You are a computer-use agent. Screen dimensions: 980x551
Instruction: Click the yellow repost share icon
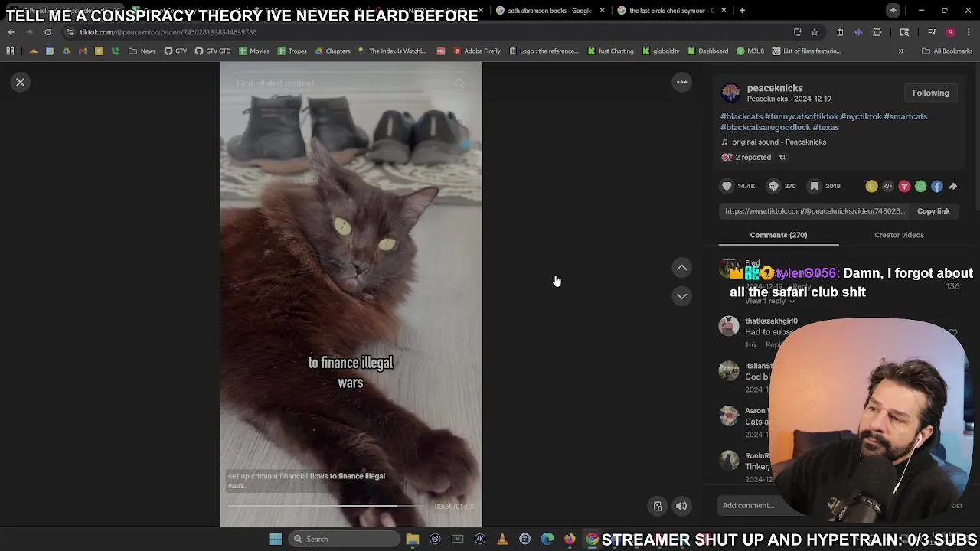tap(871, 186)
